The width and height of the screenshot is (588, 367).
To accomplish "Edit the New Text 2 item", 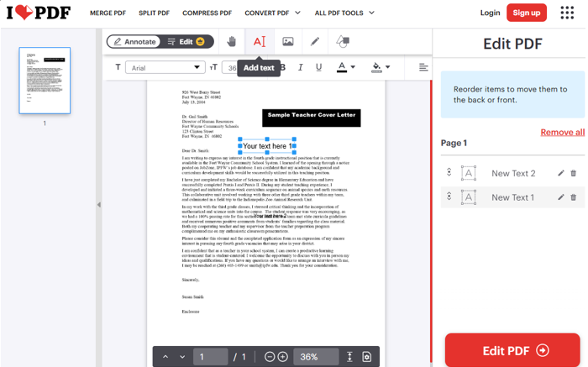I will pos(561,173).
